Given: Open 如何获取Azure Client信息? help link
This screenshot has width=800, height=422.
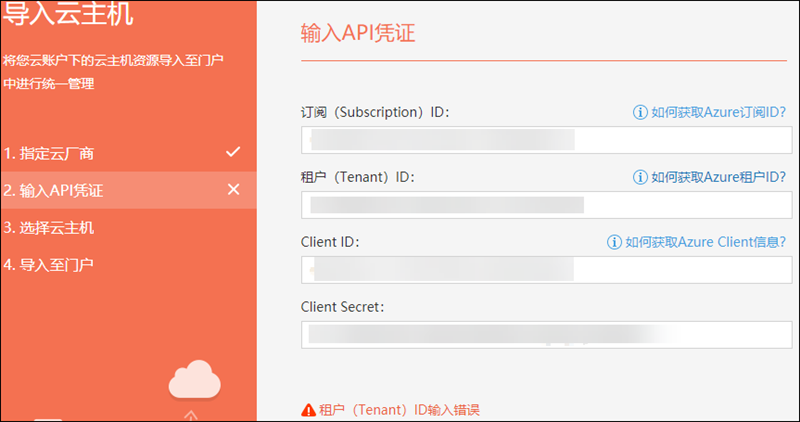Looking at the screenshot, I should (705, 242).
